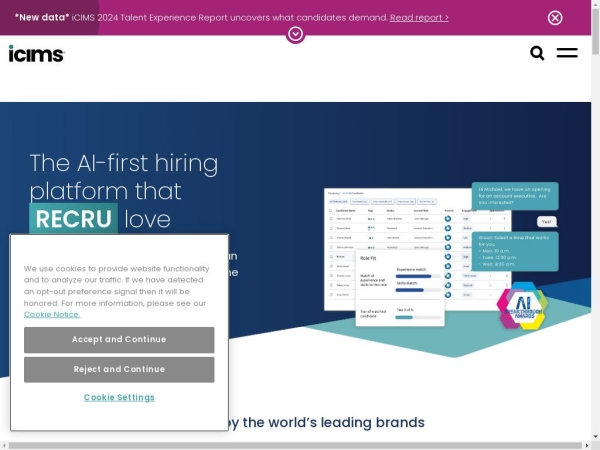Click Accept and Continue button

(x=119, y=340)
